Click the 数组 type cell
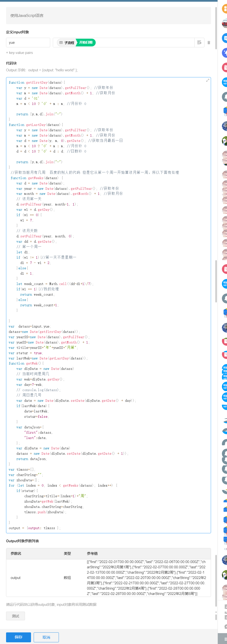 (x=67, y=578)
